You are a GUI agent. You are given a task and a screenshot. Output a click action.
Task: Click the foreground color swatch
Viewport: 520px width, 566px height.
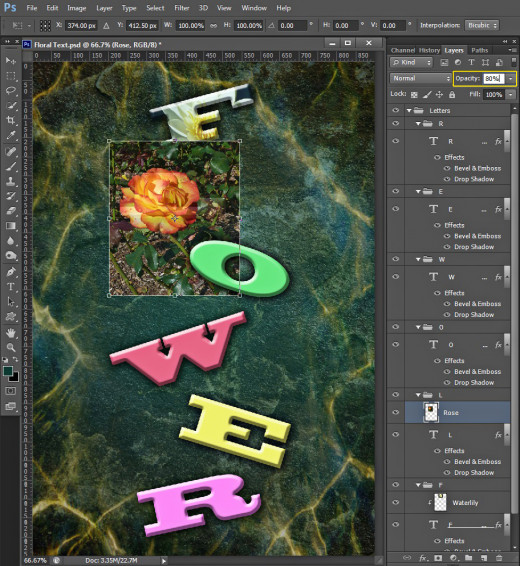[x=8, y=371]
